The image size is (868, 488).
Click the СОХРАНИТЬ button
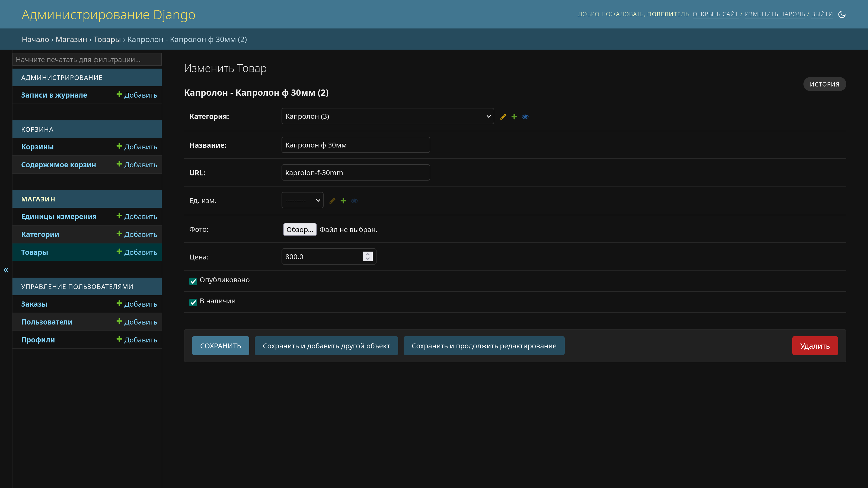(x=221, y=346)
